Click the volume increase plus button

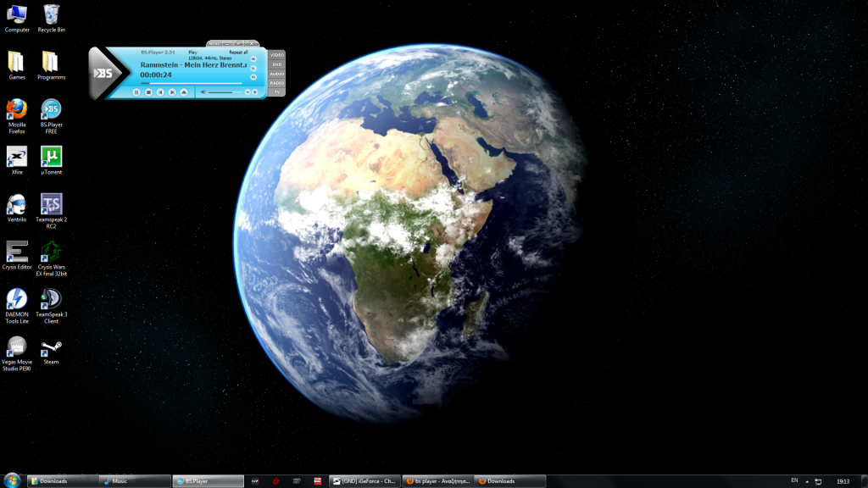pyautogui.click(x=255, y=91)
